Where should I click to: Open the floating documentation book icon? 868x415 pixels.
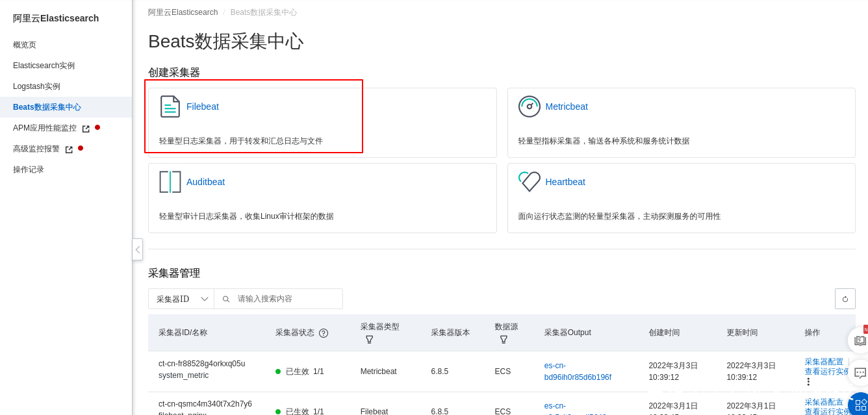(x=860, y=340)
